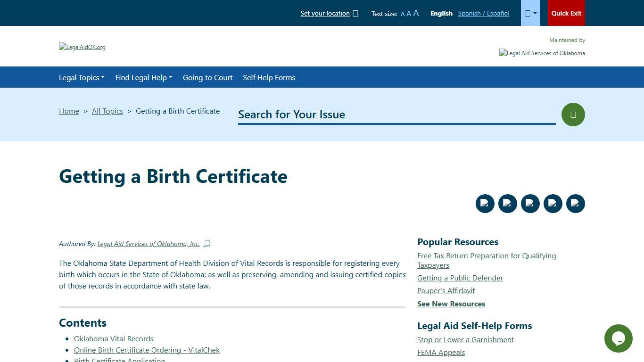Screen dimensions: 644x362
Task: Click the Legal Aid Services of Oklahoma logo
Action: (542, 53)
